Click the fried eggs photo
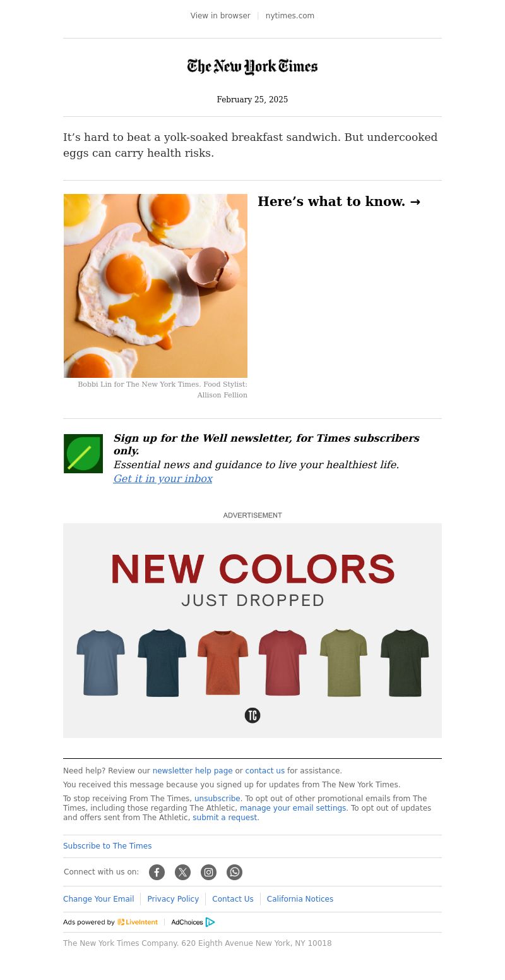505x980 pixels. tap(155, 286)
